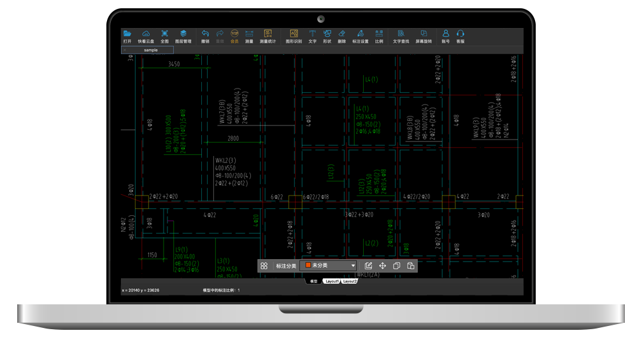Open 测量统计 measurement statistics
This screenshot has height=340, width=644.
coord(268,34)
